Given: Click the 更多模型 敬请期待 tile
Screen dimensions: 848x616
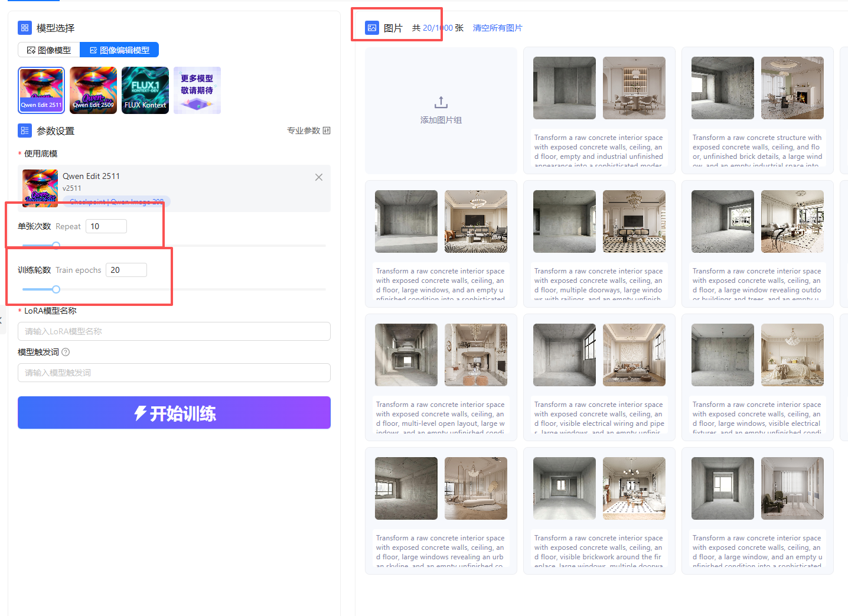Looking at the screenshot, I should 197,90.
